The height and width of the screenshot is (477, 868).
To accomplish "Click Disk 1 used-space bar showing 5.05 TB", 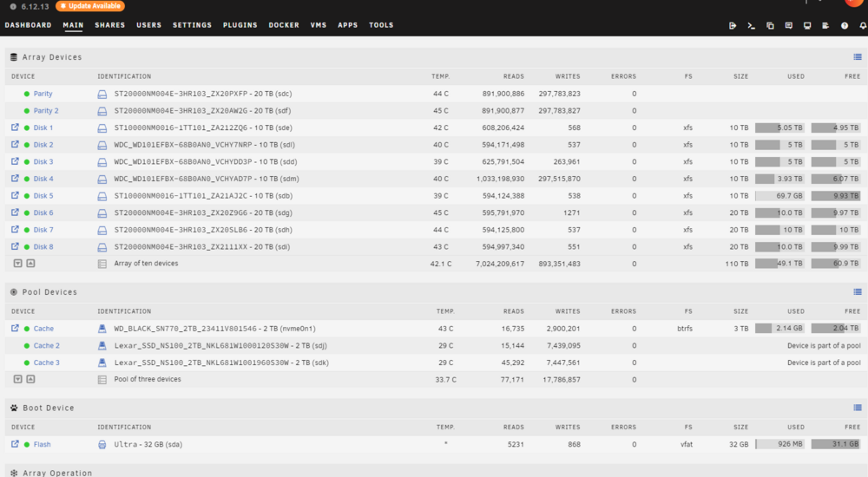I will coord(779,127).
